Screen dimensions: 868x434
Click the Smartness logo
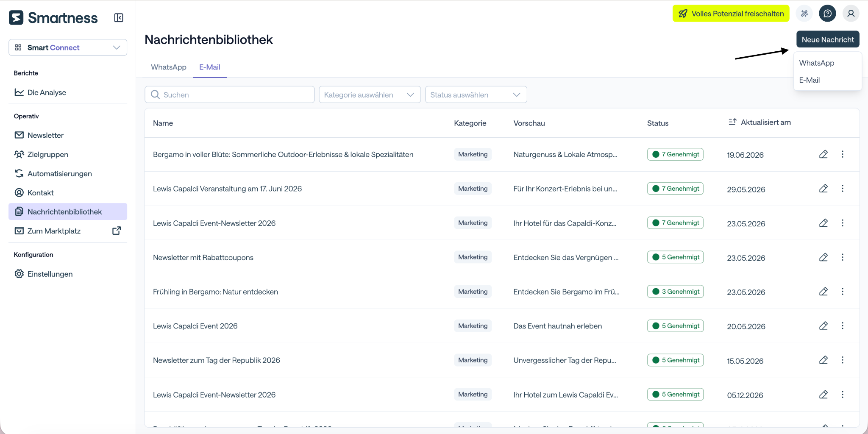tap(53, 18)
